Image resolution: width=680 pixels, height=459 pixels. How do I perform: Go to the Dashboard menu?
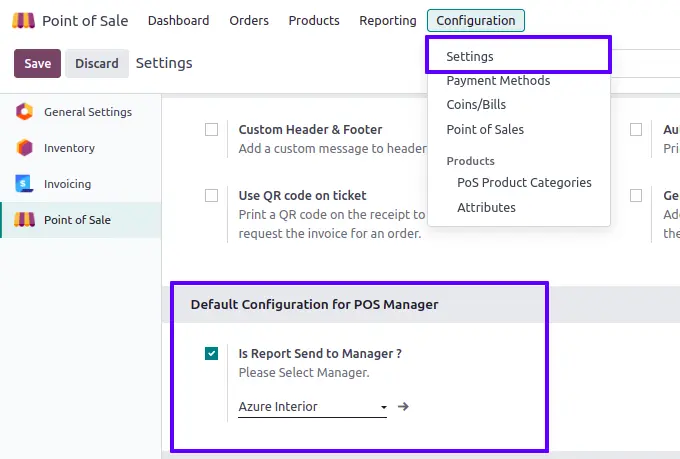pyautogui.click(x=178, y=20)
